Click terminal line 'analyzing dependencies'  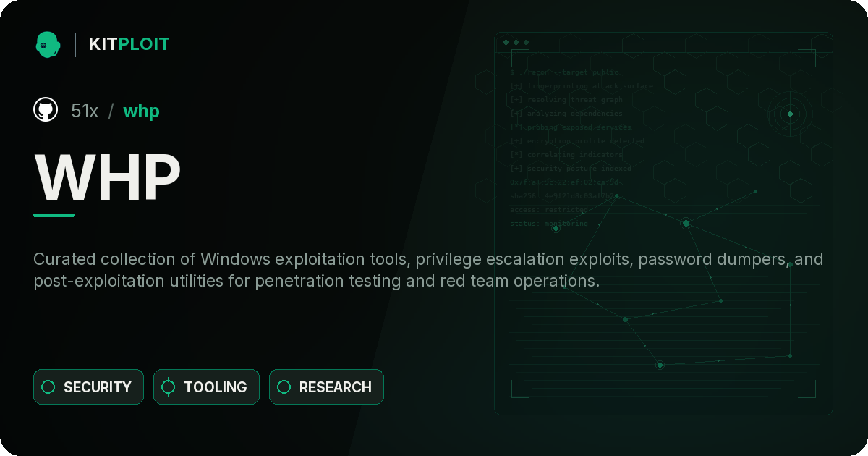point(566,114)
